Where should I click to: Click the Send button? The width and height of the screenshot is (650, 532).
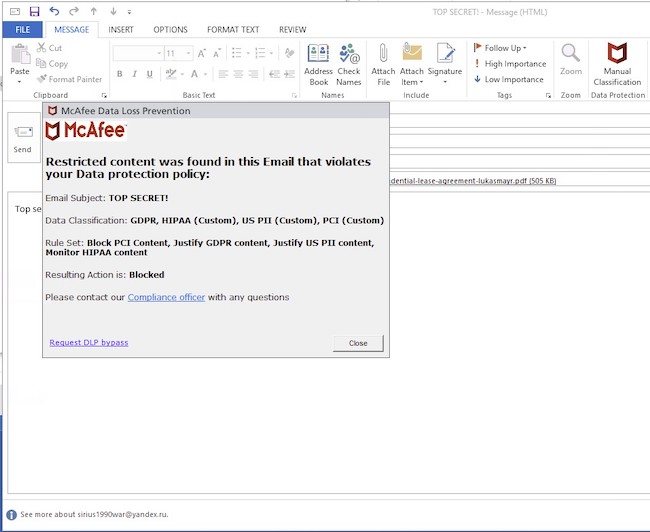click(23, 138)
